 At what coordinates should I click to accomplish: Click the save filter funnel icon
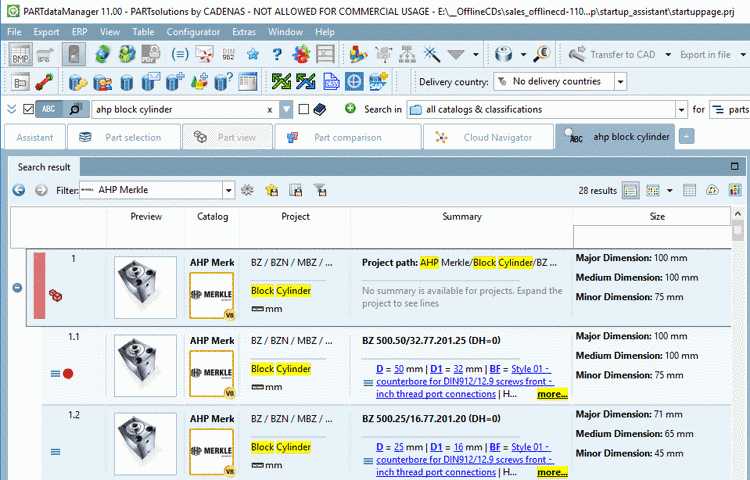(x=320, y=190)
